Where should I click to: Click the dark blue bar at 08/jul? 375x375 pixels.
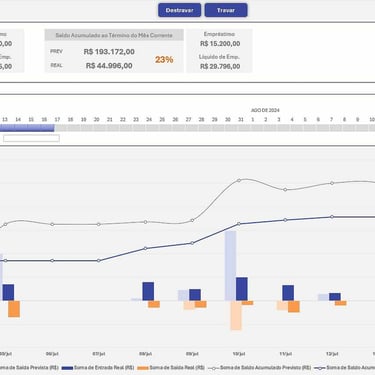click(x=148, y=291)
